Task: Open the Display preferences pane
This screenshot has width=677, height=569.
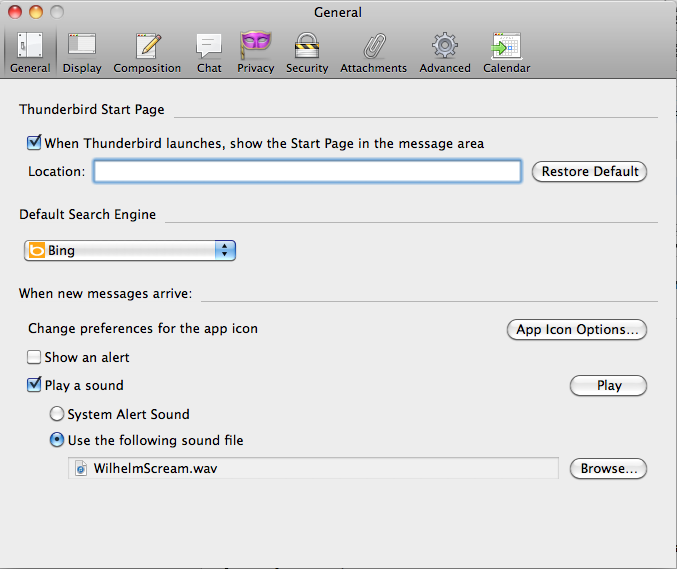Action: click(x=81, y=52)
